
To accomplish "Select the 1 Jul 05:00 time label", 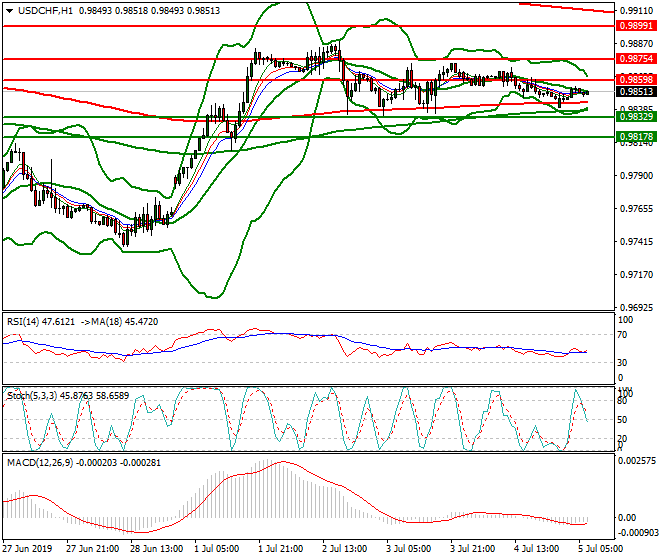I will coord(217,549).
